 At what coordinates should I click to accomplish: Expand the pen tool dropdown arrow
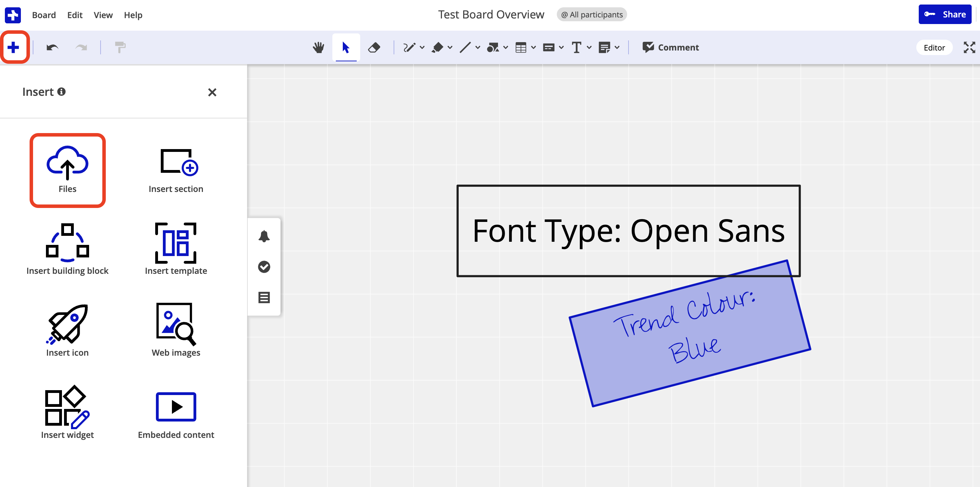click(x=422, y=48)
